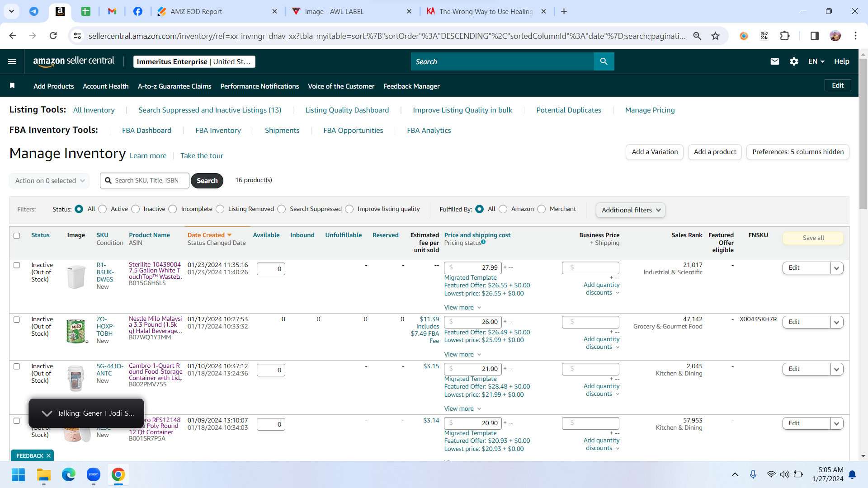Expand View more for Nestle Milo pricing
The image size is (868, 488).
click(462, 354)
